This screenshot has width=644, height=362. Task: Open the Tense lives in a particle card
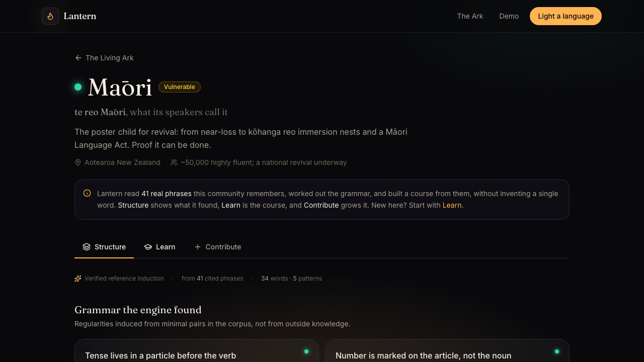click(197, 351)
